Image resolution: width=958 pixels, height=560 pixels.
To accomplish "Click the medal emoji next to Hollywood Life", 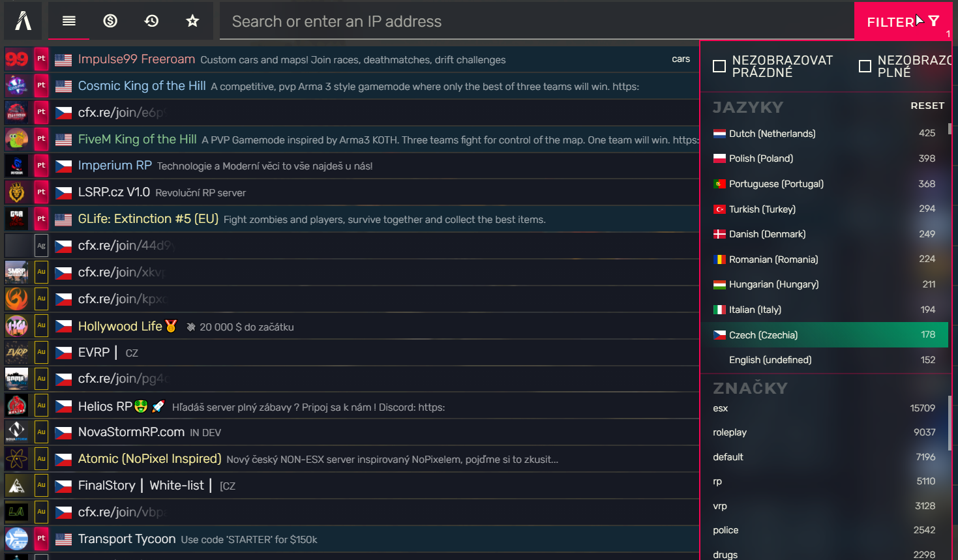I will point(168,326).
